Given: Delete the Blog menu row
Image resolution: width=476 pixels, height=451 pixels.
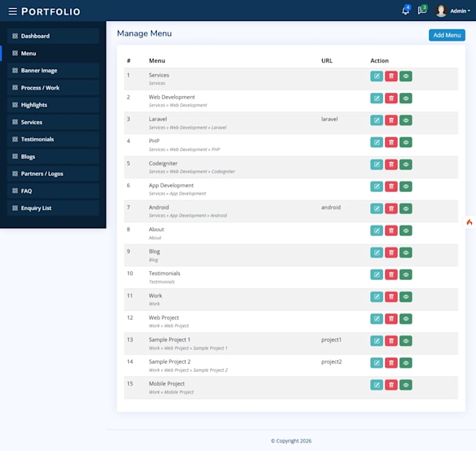Looking at the screenshot, I should (391, 252).
